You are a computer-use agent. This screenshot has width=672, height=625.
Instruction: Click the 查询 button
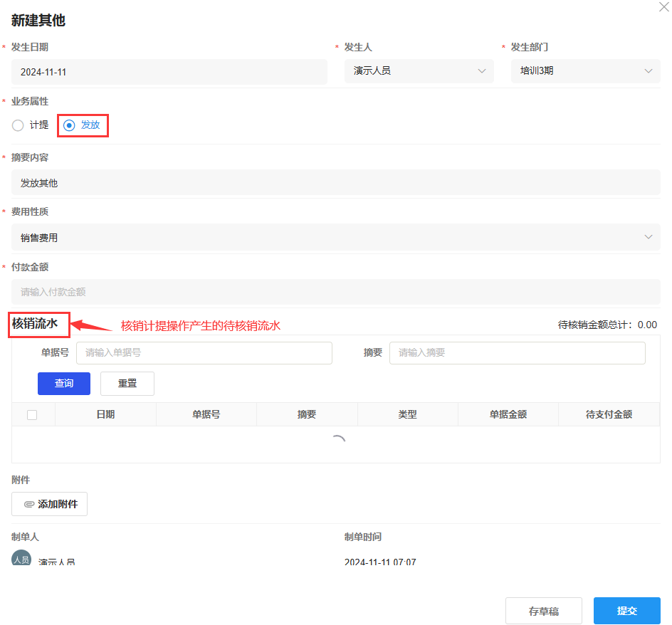tap(64, 384)
